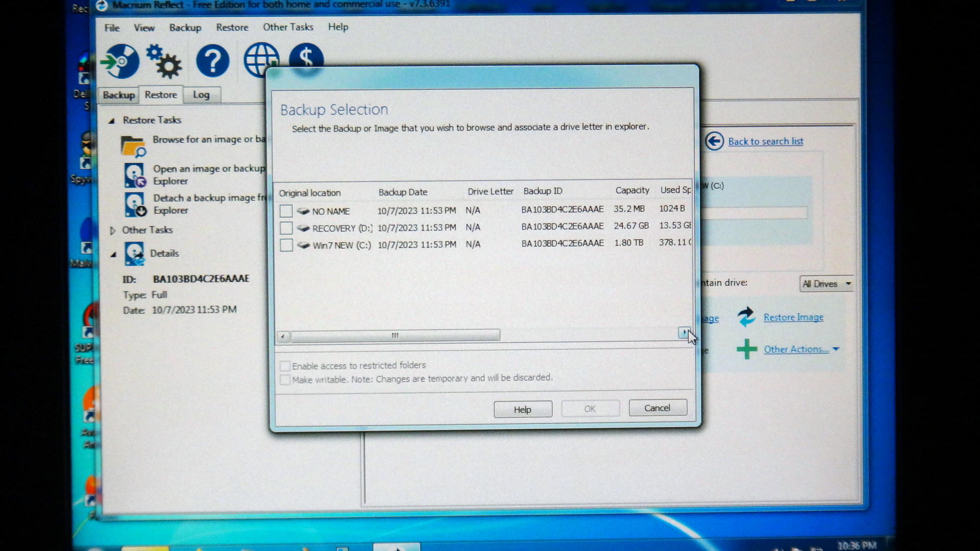Enable access to restricted folders checkbox

point(285,366)
